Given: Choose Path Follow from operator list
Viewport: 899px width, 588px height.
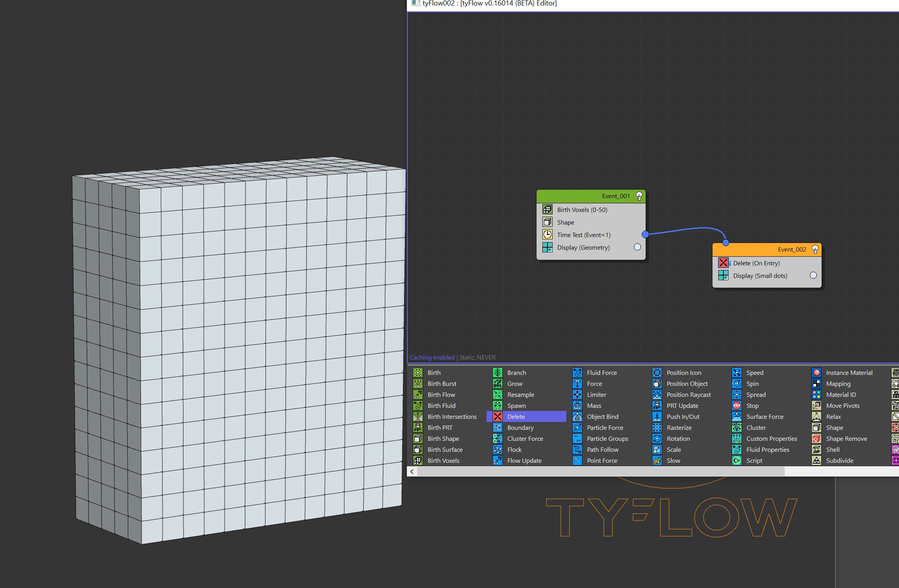Looking at the screenshot, I should tap(603, 449).
